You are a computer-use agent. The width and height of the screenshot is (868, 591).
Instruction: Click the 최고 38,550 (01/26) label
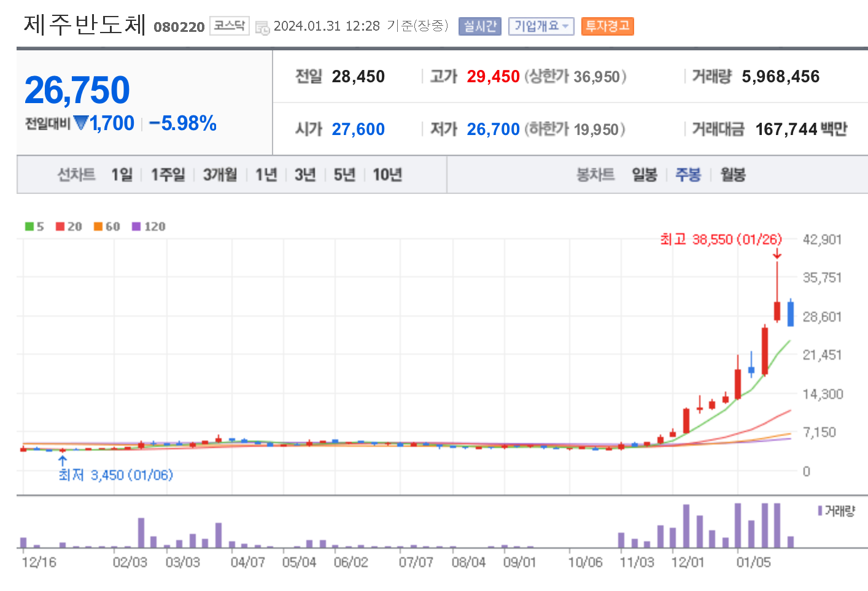(721, 239)
